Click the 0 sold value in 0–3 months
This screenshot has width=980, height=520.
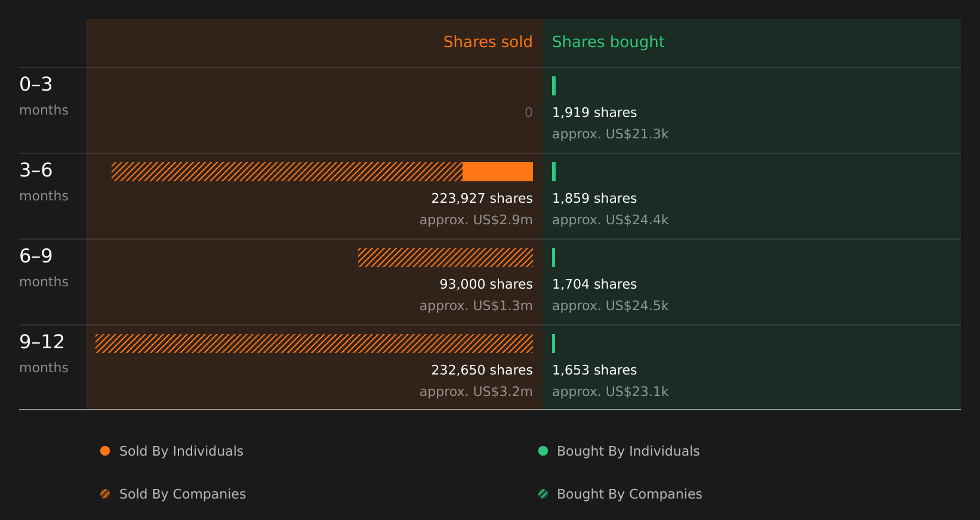(528, 112)
